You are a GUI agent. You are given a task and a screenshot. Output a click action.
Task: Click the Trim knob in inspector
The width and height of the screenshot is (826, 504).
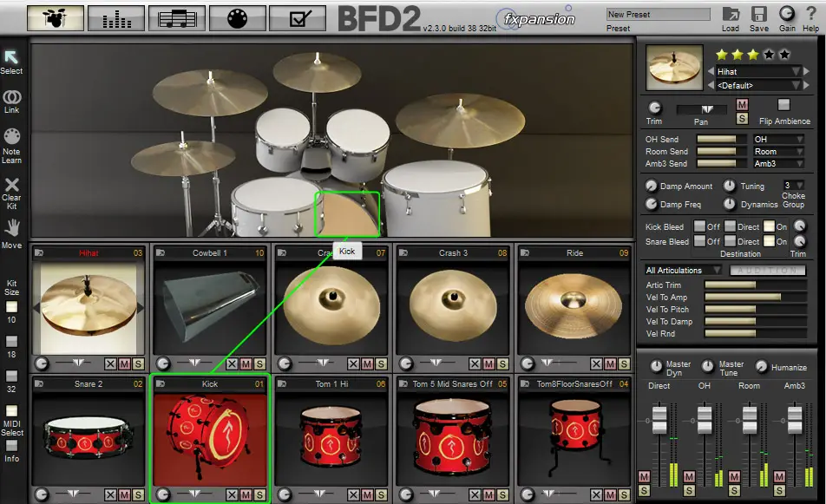click(x=654, y=108)
